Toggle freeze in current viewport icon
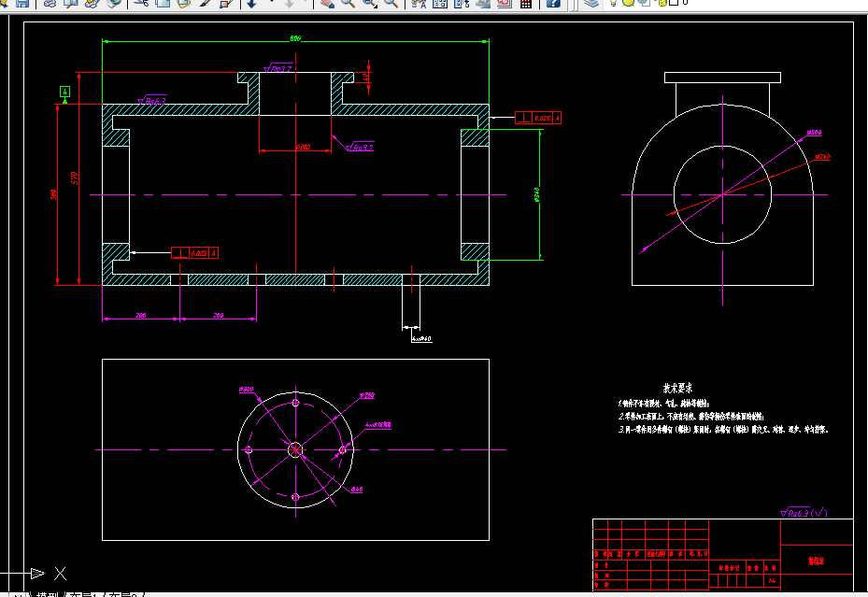This screenshot has width=868, height=597. click(x=645, y=3)
